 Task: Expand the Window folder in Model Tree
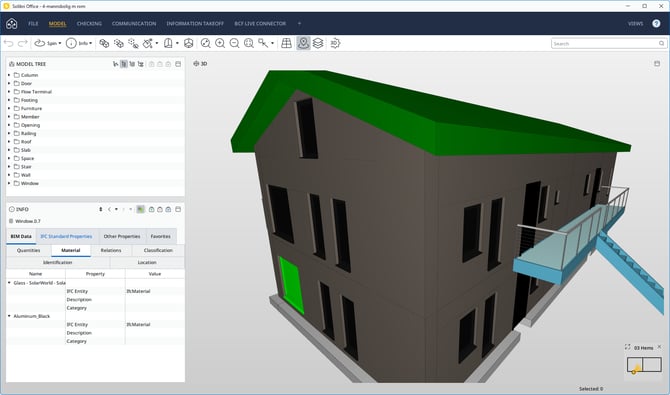9,183
